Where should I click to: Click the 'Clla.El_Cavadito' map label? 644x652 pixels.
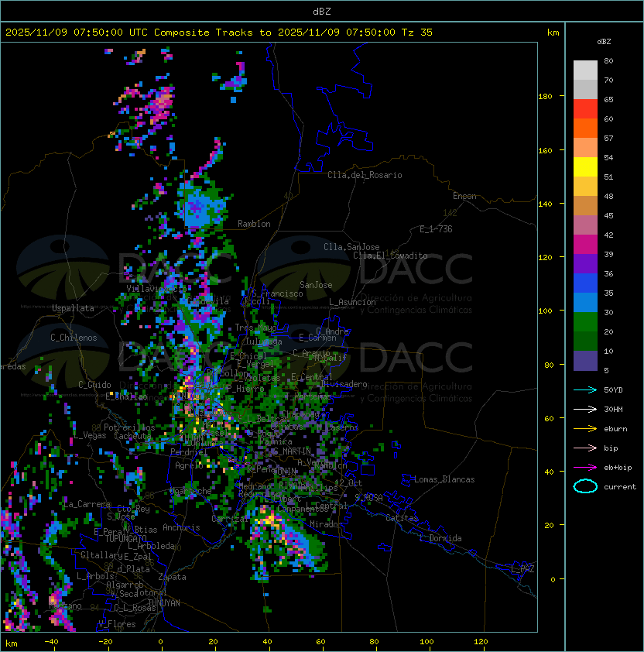[x=390, y=256]
